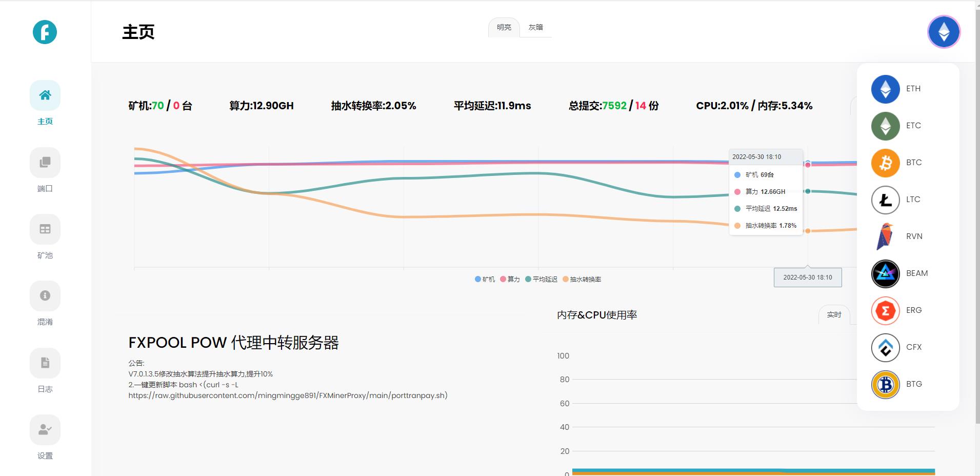Open the 端口 ports sidebar icon

click(45, 163)
